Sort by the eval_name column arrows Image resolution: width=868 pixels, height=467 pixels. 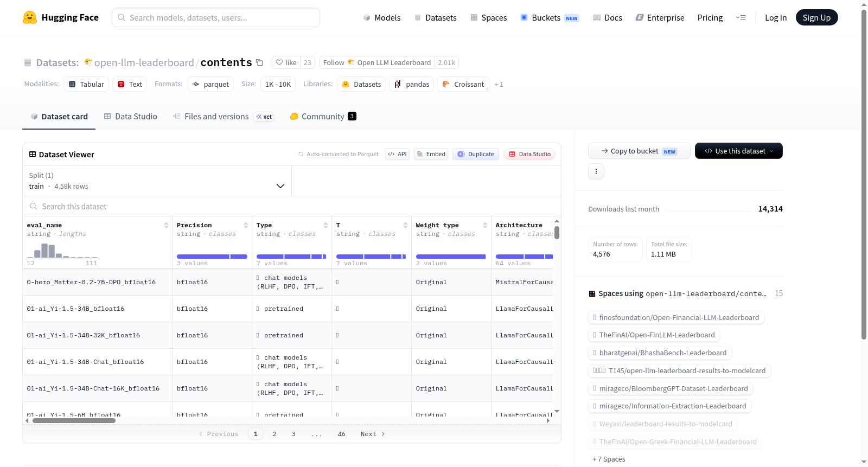point(166,225)
